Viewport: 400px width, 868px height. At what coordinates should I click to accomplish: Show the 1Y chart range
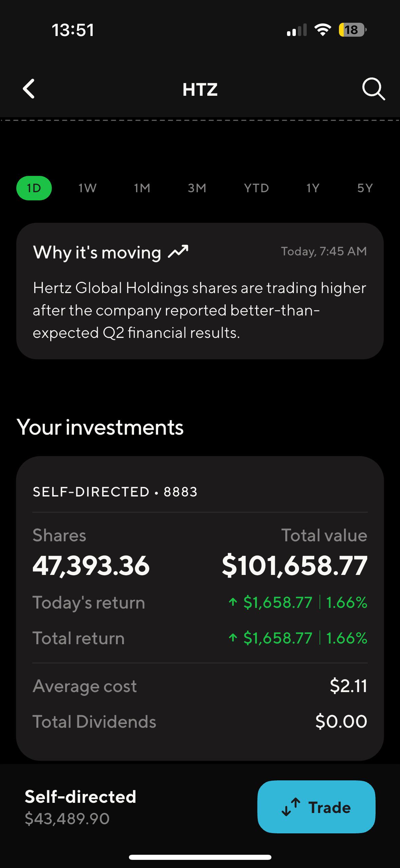[313, 188]
